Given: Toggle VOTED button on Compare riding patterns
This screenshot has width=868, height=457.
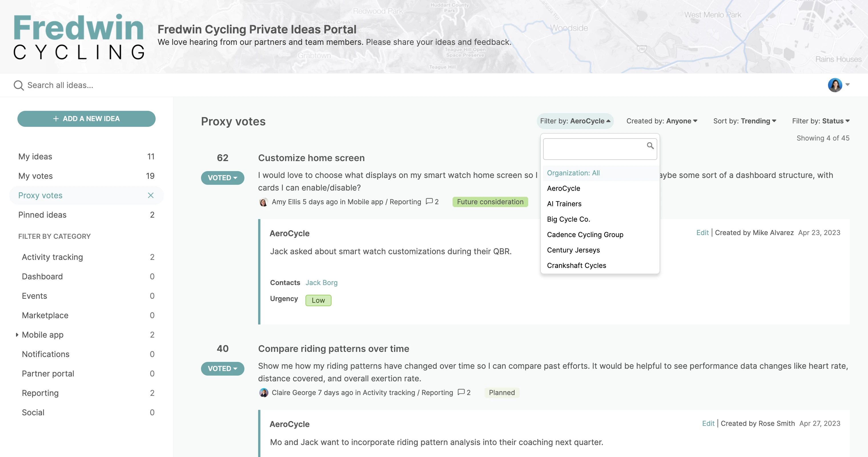Looking at the screenshot, I should pos(222,368).
